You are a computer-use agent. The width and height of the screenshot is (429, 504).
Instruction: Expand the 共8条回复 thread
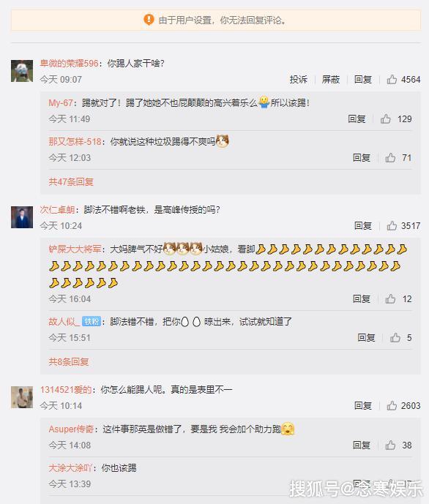pyautogui.click(x=69, y=362)
